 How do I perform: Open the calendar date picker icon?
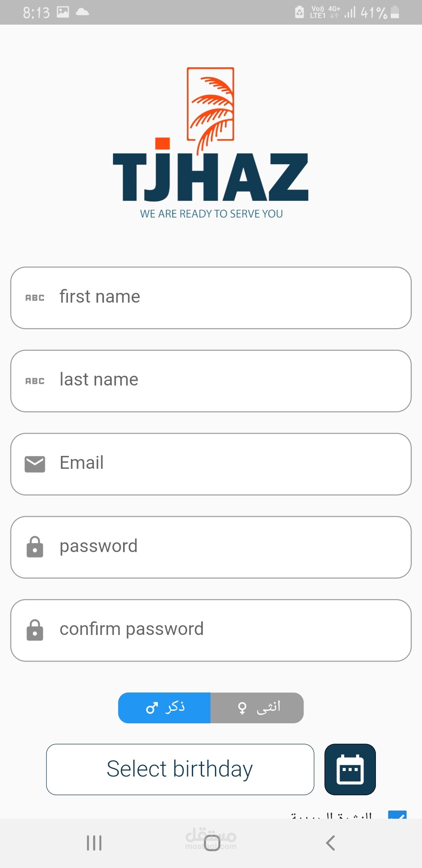tap(350, 769)
